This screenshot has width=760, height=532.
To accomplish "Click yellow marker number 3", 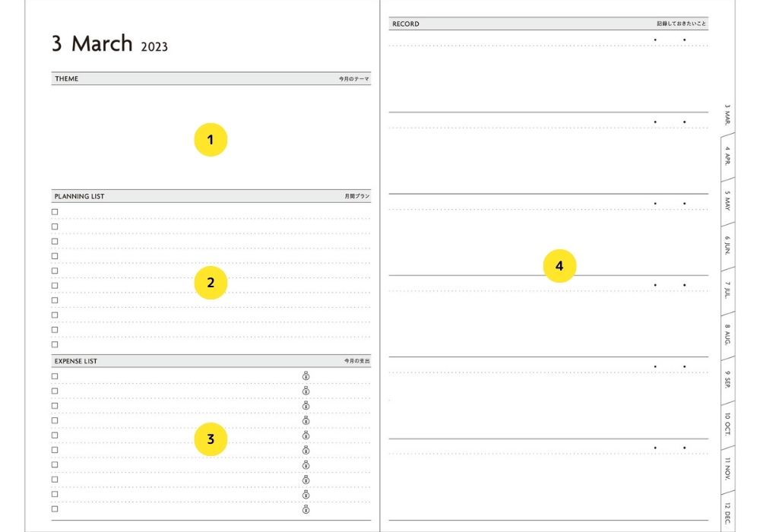I will pos(211,439).
